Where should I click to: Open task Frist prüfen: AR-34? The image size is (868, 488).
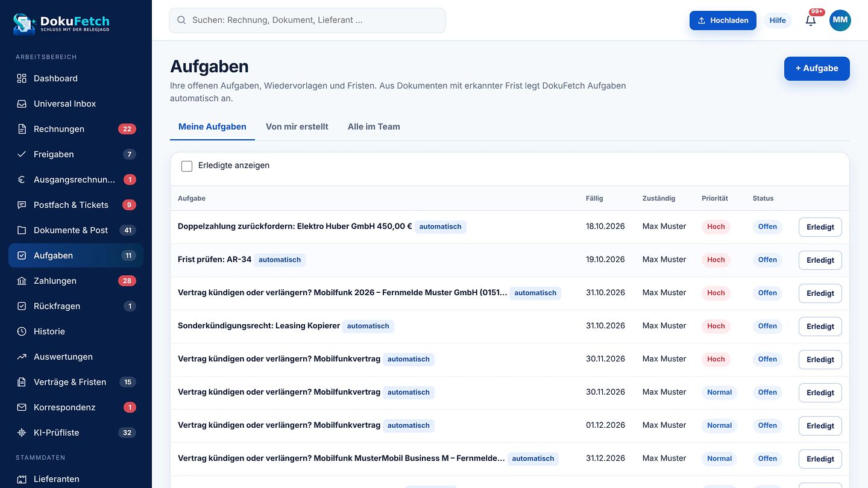pyautogui.click(x=215, y=260)
